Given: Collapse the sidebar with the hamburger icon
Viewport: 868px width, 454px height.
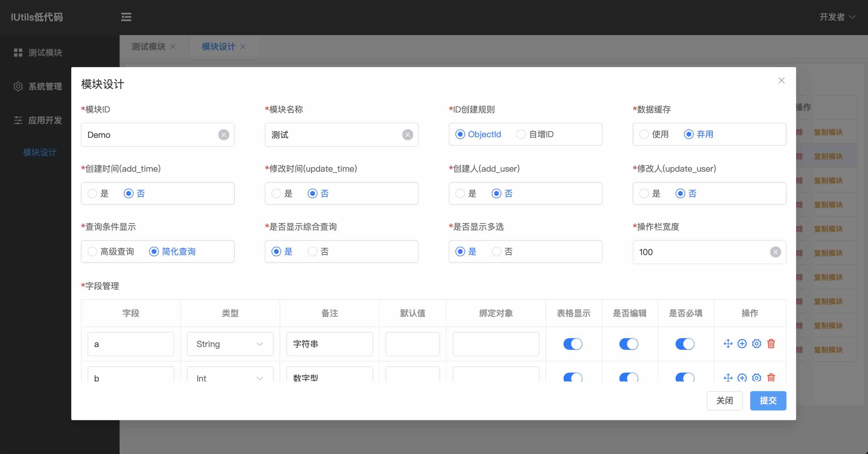Looking at the screenshot, I should (x=126, y=17).
